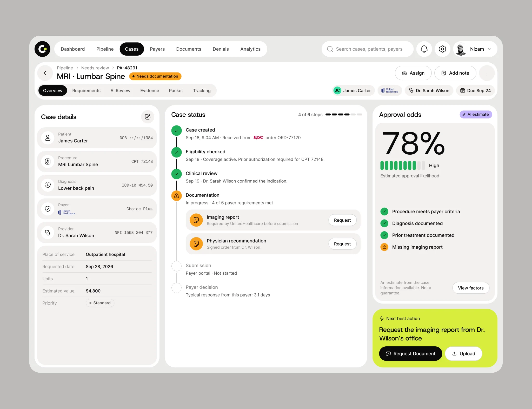Click the Physician recommendation orange icon

pyautogui.click(x=196, y=244)
